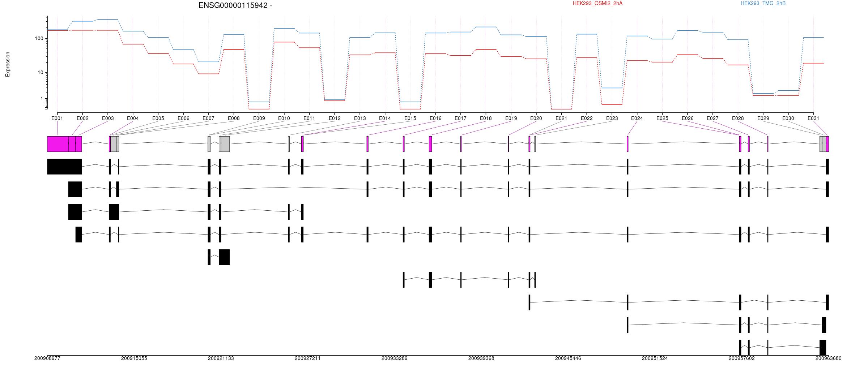Click exon label E014
The image size is (868, 365).
coord(385,118)
